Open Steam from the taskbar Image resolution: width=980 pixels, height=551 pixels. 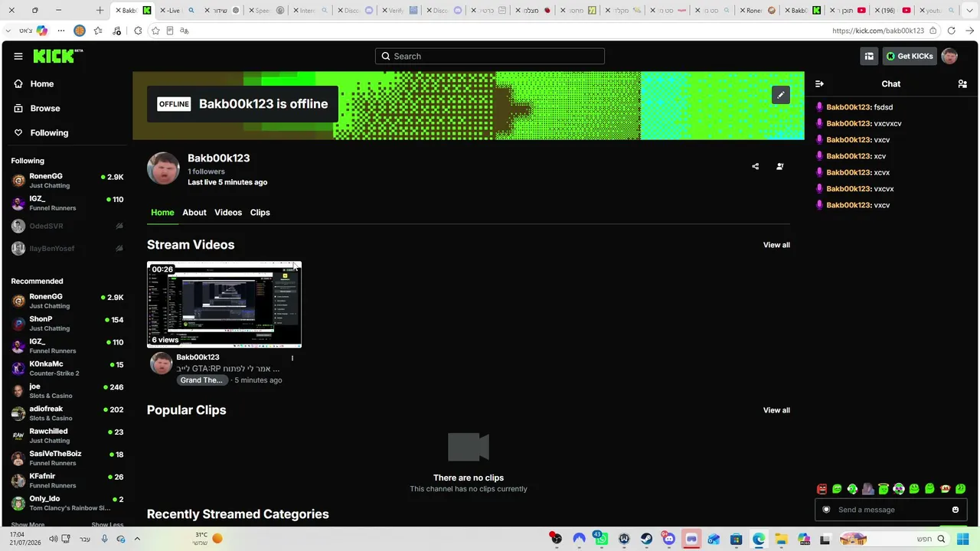pyautogui.click(x=646, y=539)
